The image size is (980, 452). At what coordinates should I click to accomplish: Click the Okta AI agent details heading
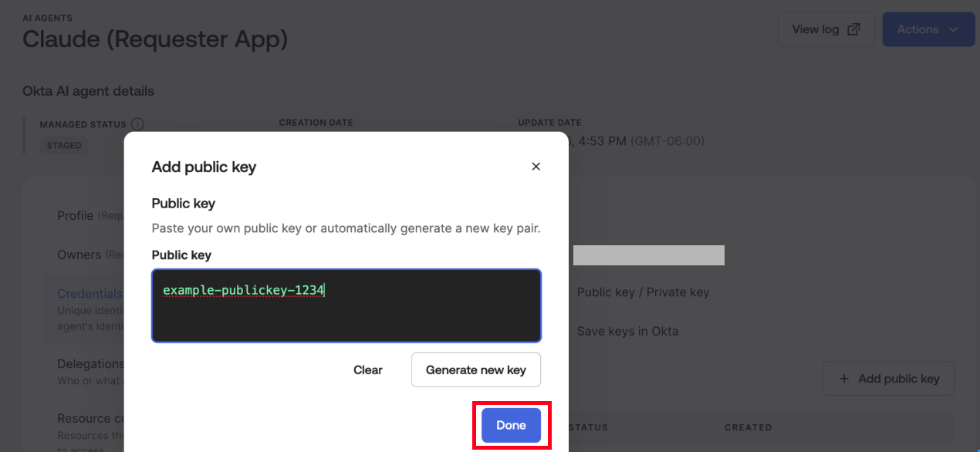[88, 91]
